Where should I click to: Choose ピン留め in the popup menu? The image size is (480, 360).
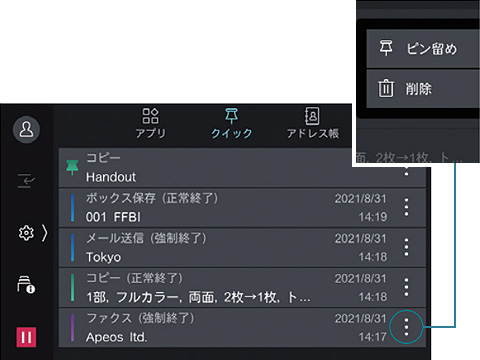click(x=423, y=49)
